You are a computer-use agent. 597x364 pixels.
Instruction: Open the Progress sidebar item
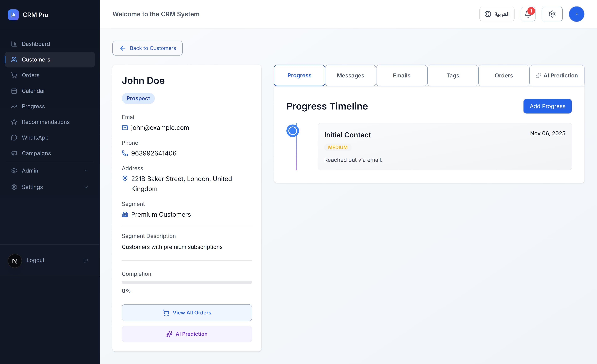(x=50, y=106)
